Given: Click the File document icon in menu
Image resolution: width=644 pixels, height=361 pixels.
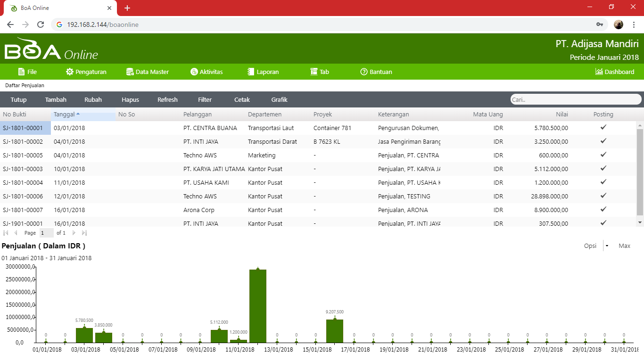Looking at the screenshot, I should (21, 72).
